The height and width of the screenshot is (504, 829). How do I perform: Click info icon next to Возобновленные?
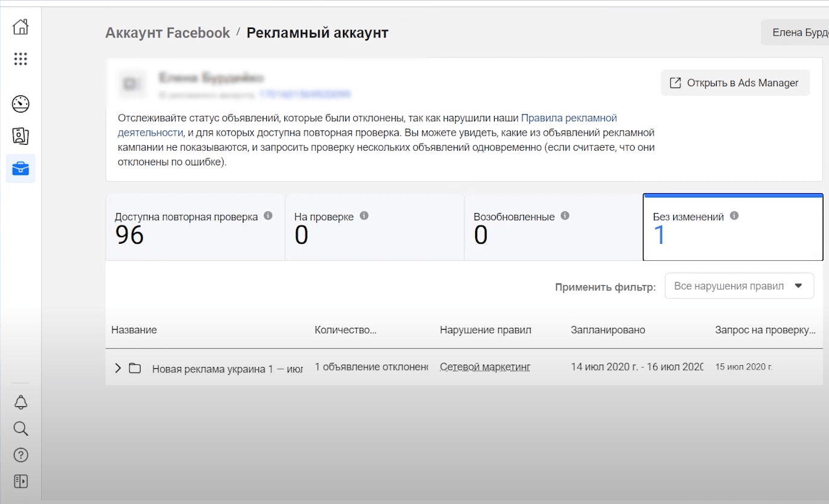pos(565,215)
